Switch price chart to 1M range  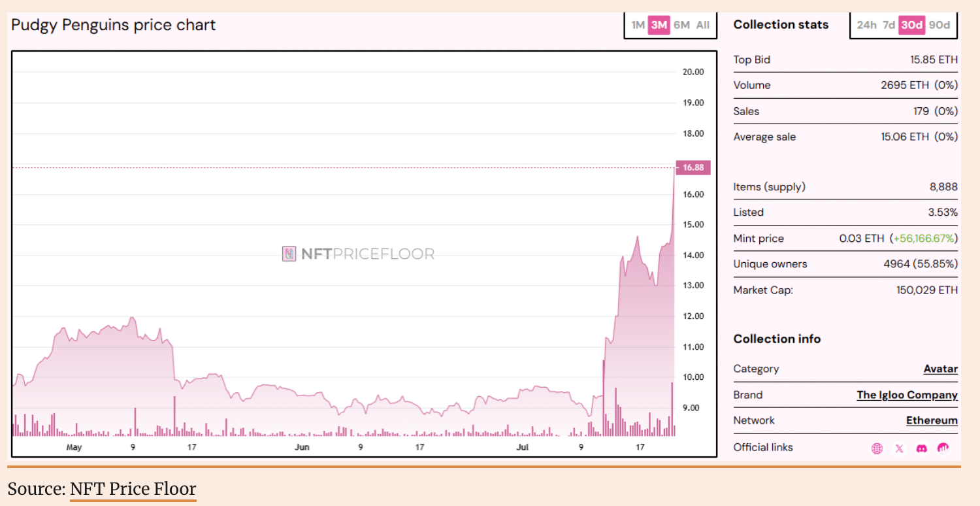[x=638, y=25]
